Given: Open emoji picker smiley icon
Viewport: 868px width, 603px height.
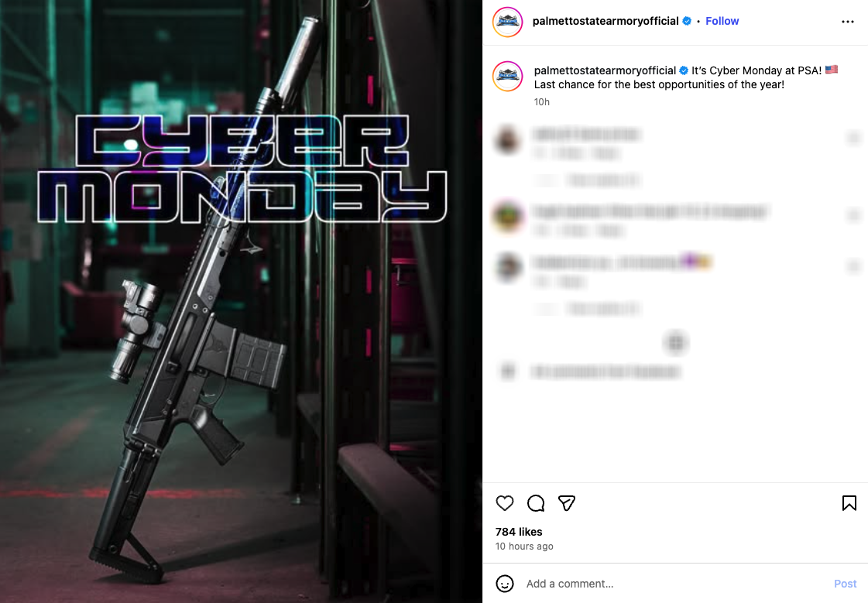Looking at the screenshot, I should click(x=504, y=584).
